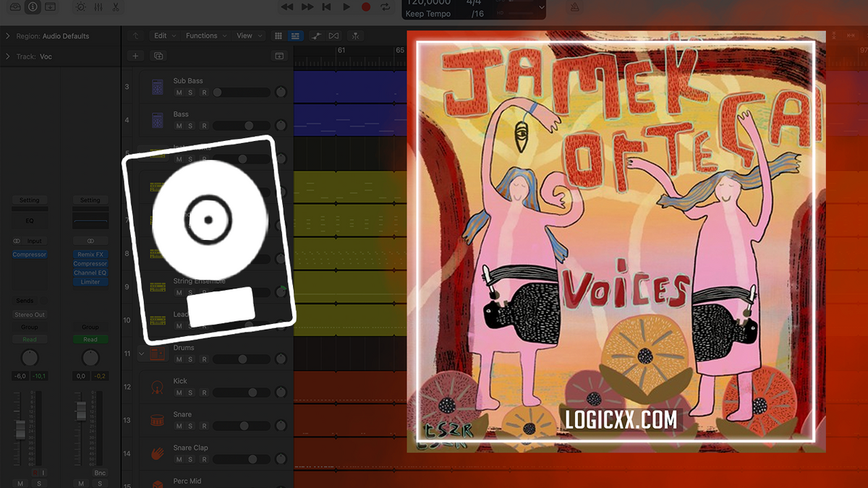Expand the Track Voc section
The image size is (868, 488).
pyautogui.click(x=7, y=56)
